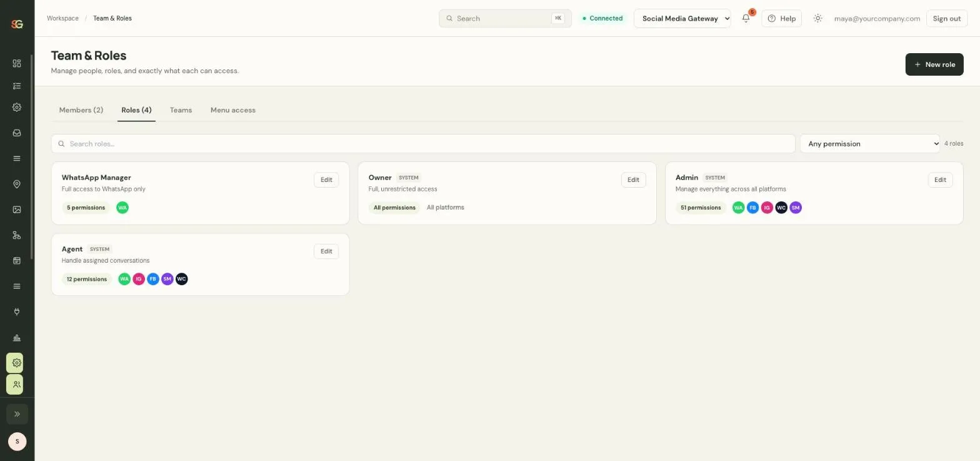Switch to the Teams tab

coord(181,110)
